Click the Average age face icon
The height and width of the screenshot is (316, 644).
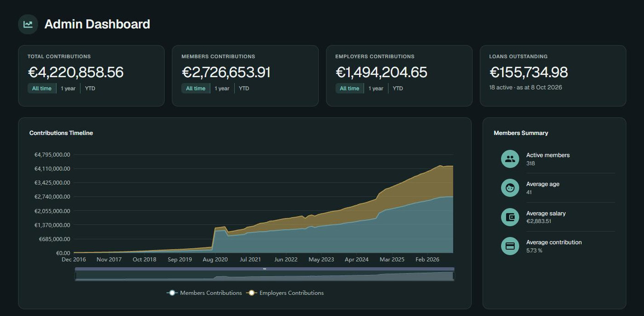(510, 188)
